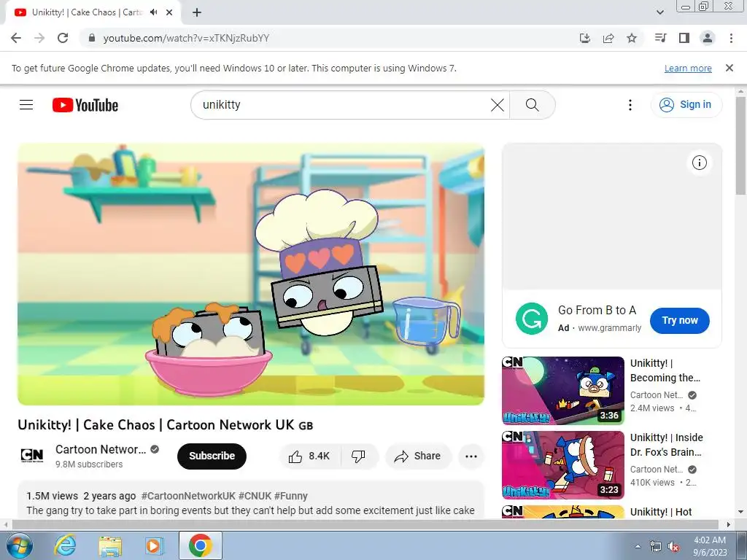The width and height of the screenshot is (747, 560).
Task: Go to YouTube home via logo
Action: click(x=85, y=105)
